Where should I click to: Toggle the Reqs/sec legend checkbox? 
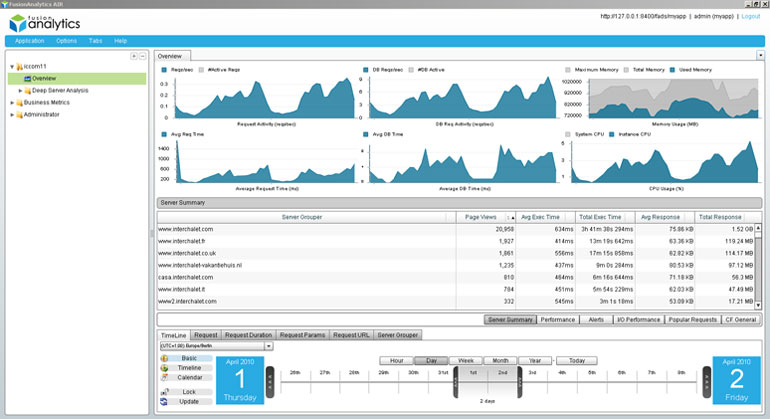[164, 70]
